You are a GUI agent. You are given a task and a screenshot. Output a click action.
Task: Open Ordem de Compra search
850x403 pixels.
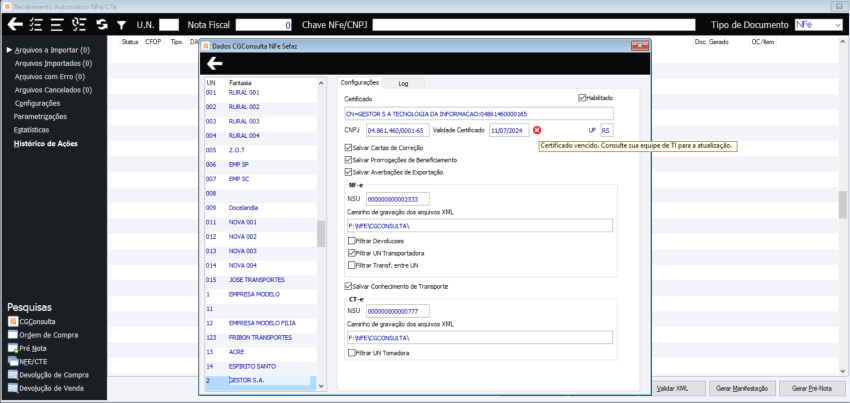click(13, 335)
